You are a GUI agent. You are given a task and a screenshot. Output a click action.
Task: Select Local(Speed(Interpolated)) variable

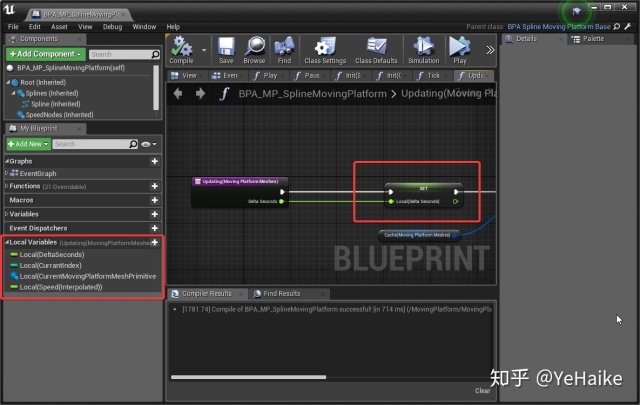pos(56,287)
